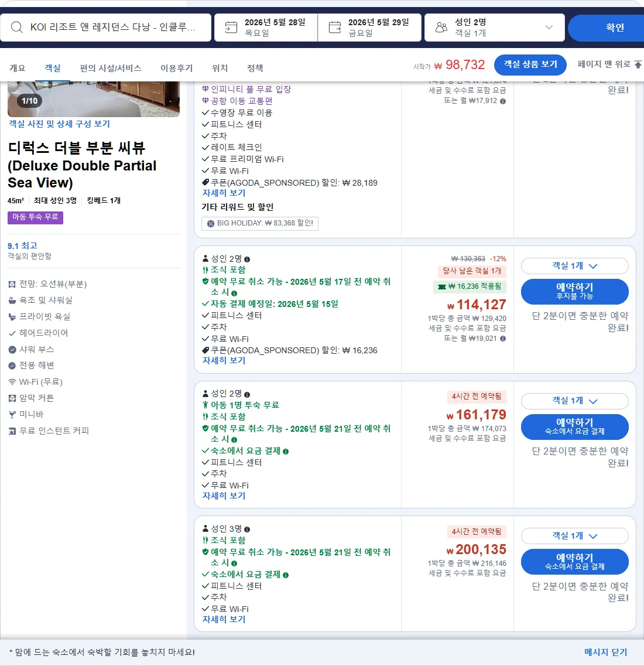644x666 pixels.
Task: Open the 객실 1개 dropdown for the ₩200,135 offer
Action: tap(574, 536)
